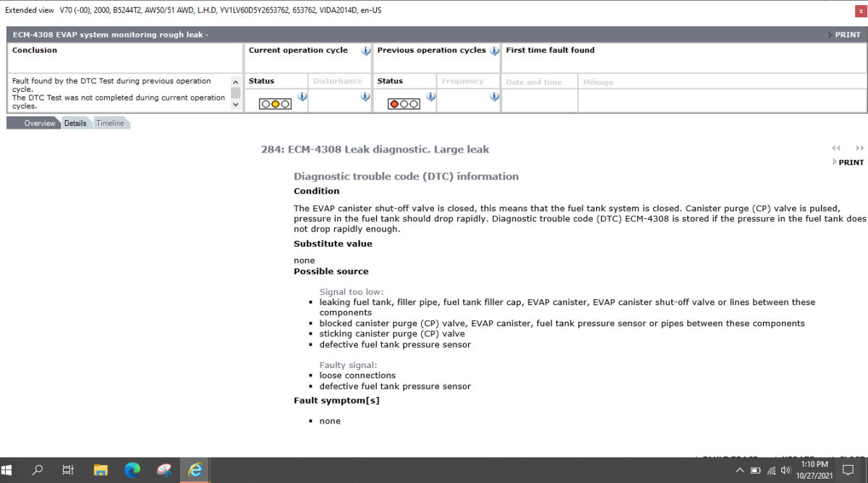This screenshot has width=868, height=483.
Task: Open Google Chrome from the taskbar
Action: 132,469
